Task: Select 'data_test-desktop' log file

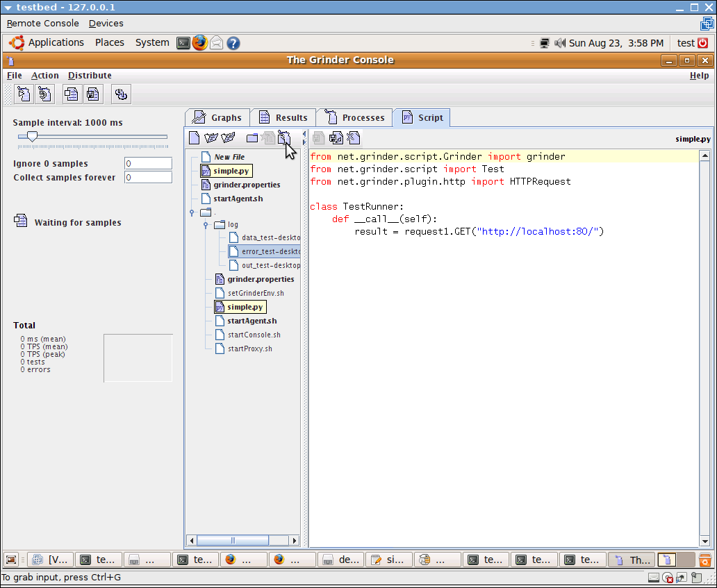Action: click(264, 237)
